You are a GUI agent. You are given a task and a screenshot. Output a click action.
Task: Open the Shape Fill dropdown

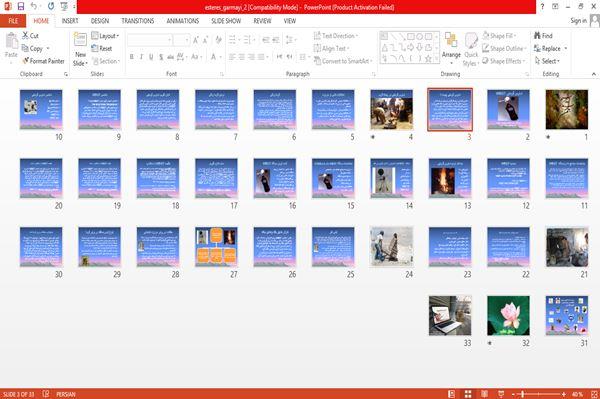(499, 36)
